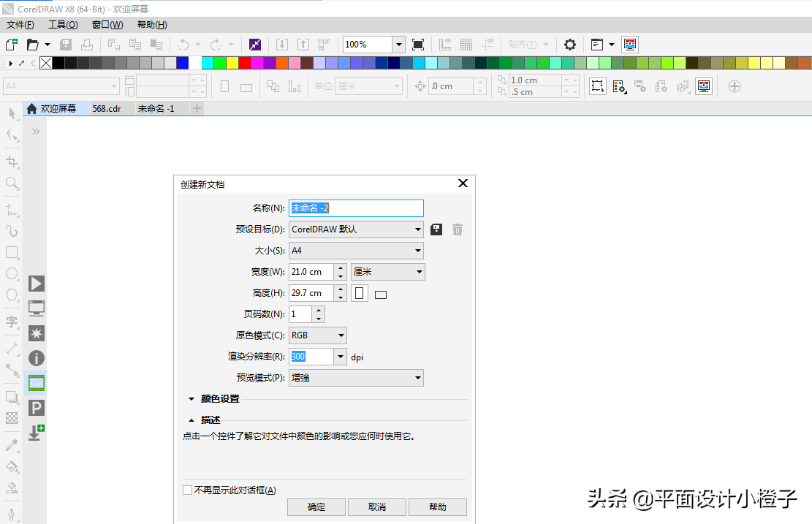Screen dimensions: 812x524
Task: Click the info circle icon in welcome sidebar
Action: coord(37,358)
